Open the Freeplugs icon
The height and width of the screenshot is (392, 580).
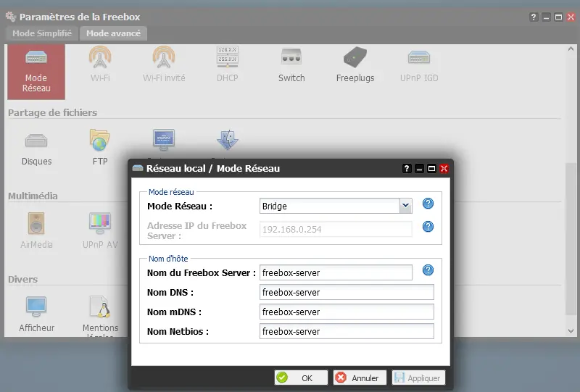point(355,64)
